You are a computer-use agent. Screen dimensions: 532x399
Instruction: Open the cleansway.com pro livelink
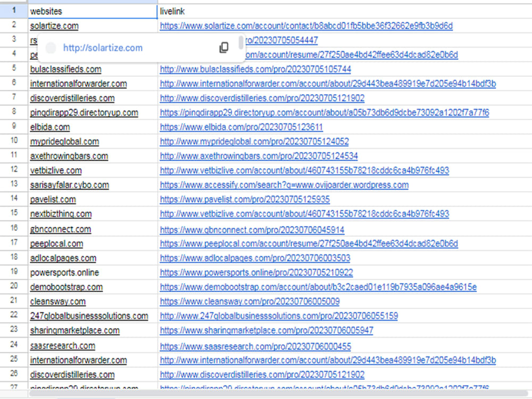click(250, 302)
